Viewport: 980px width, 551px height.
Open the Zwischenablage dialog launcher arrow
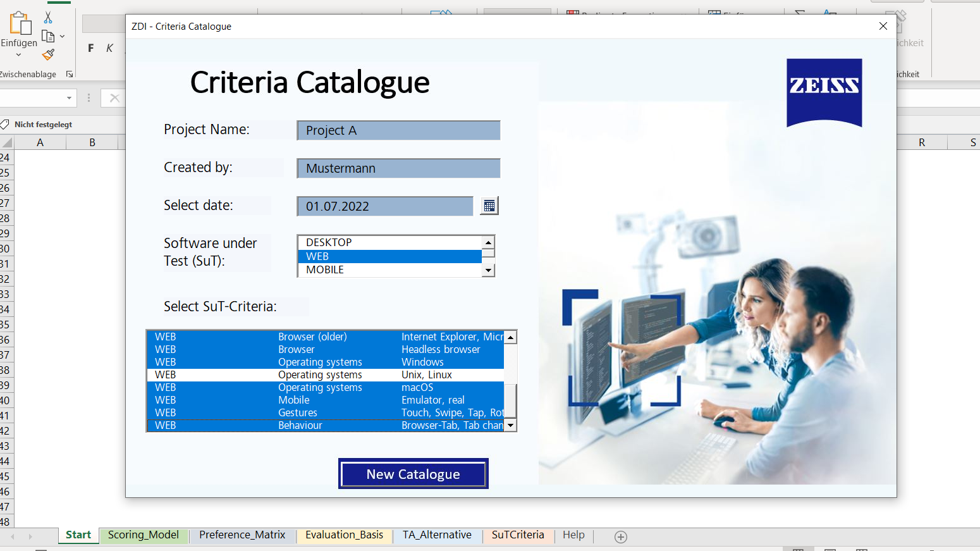(70, 74)
